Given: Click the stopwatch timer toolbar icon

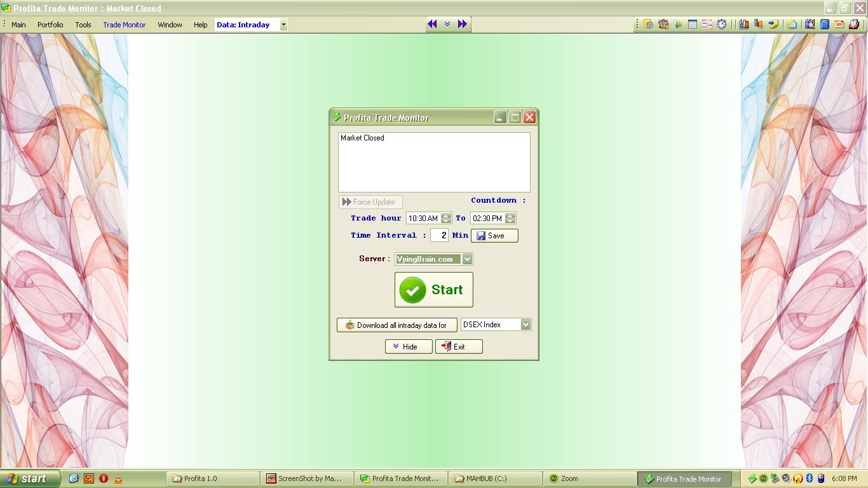Looking at the screenshot, I should pos(722,24).
